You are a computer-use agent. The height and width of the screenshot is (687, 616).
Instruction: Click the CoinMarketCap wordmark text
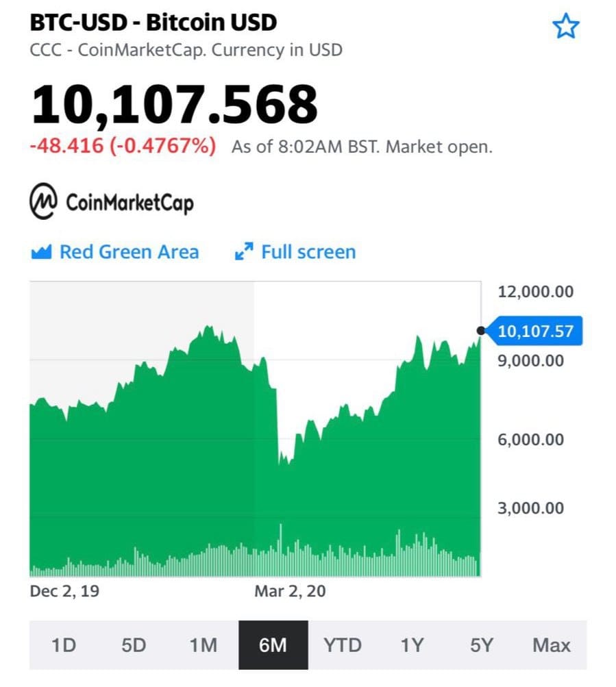[x=130, y=203]
